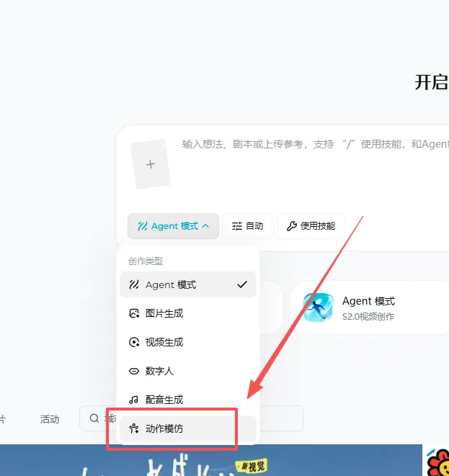This screenshot has width=449, height=476.
Task: Focus the 输入想法 prompt text field
Action: (x=314, y=144)
